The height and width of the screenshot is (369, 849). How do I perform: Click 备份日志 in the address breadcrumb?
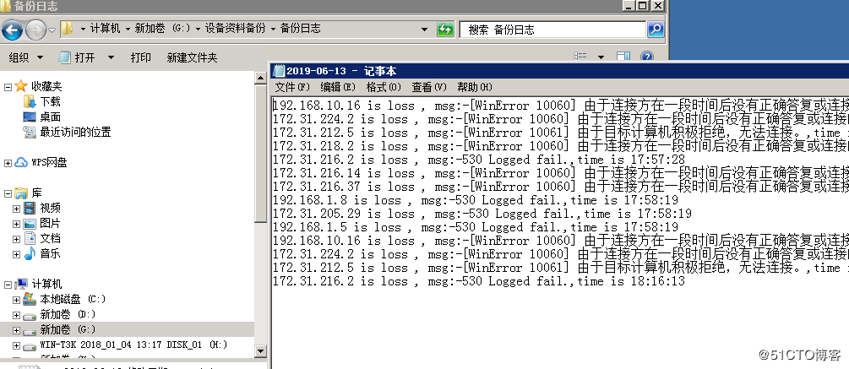(300, 29)
